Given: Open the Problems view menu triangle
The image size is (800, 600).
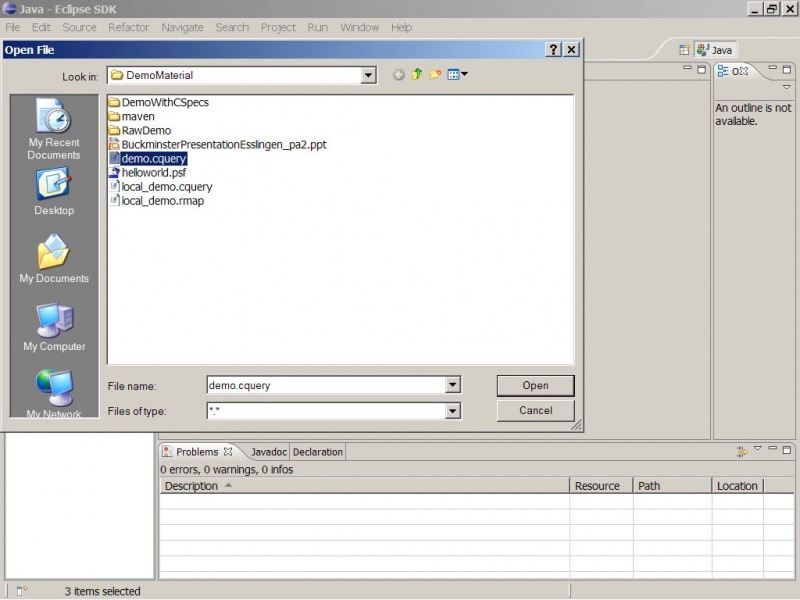Looking at the screenshot, I should 758,448.
